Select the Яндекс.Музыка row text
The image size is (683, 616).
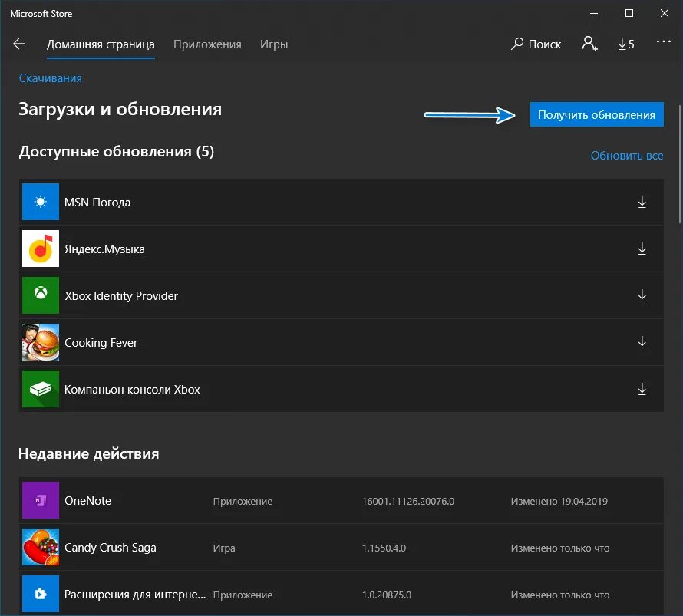pos(104,249)
